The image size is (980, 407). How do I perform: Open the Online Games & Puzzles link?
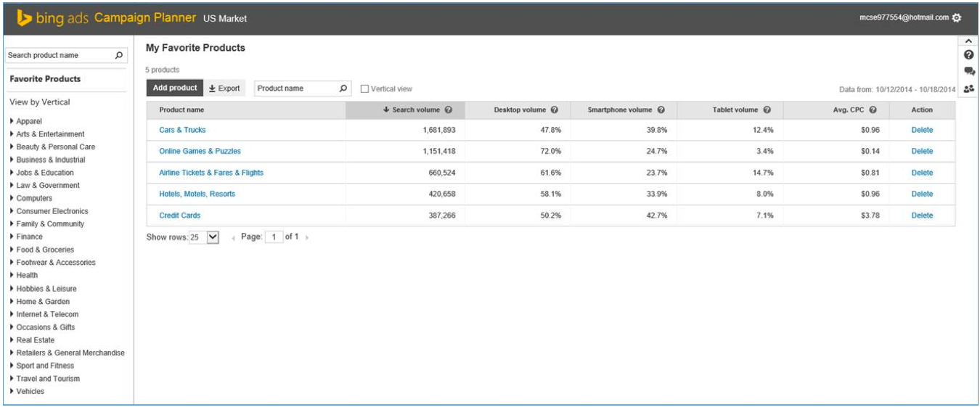pyautogui.click(x=200, y=151)
